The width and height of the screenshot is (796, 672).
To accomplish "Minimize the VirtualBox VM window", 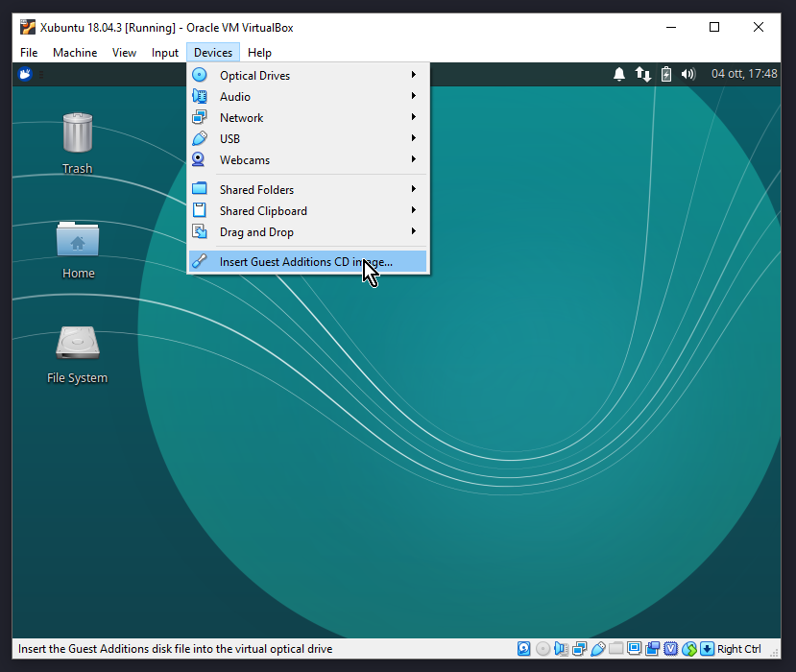I will (671, 27).
